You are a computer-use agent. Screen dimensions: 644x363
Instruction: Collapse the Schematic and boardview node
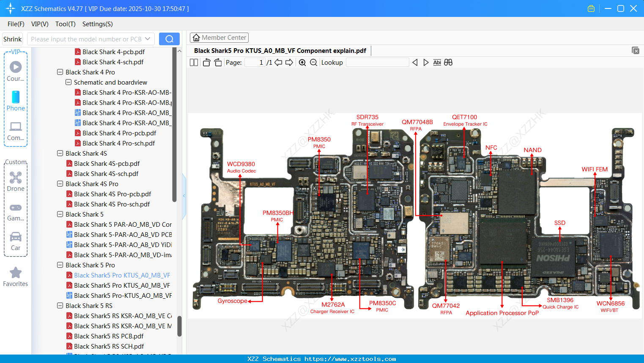tap(68, 82)
